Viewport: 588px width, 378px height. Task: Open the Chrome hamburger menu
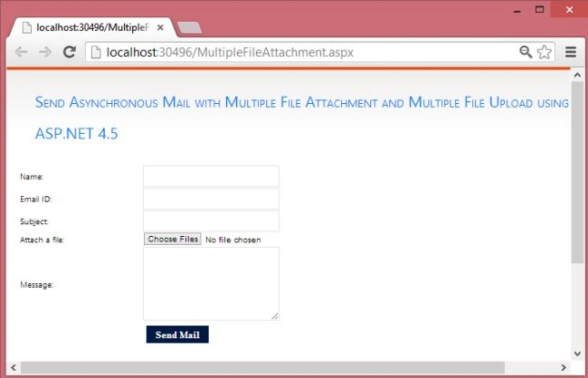571,52
